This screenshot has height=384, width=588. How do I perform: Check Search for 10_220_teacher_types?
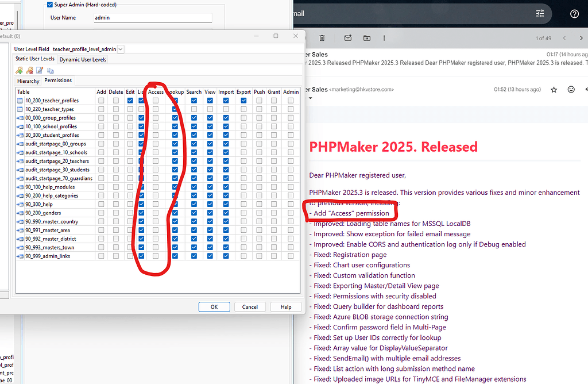click(194, 109)
